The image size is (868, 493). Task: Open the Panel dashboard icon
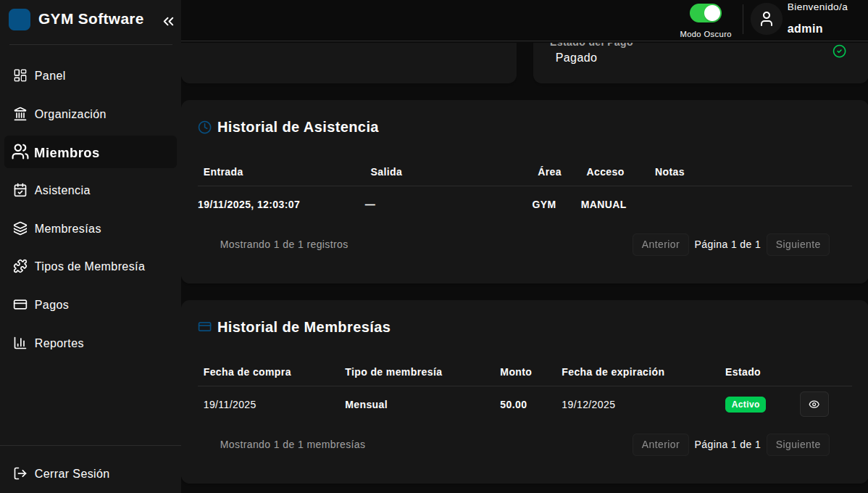[19, 75]
